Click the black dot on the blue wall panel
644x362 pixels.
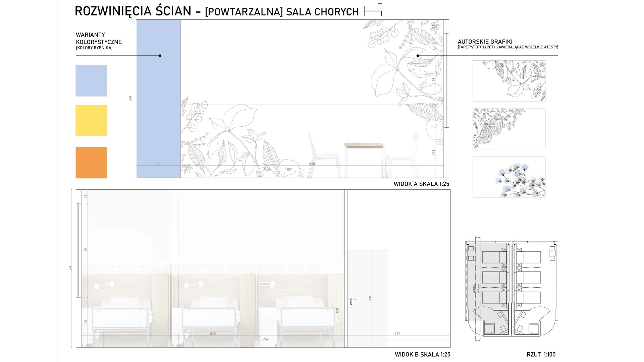pyautogui.click(x=160, y=56)
